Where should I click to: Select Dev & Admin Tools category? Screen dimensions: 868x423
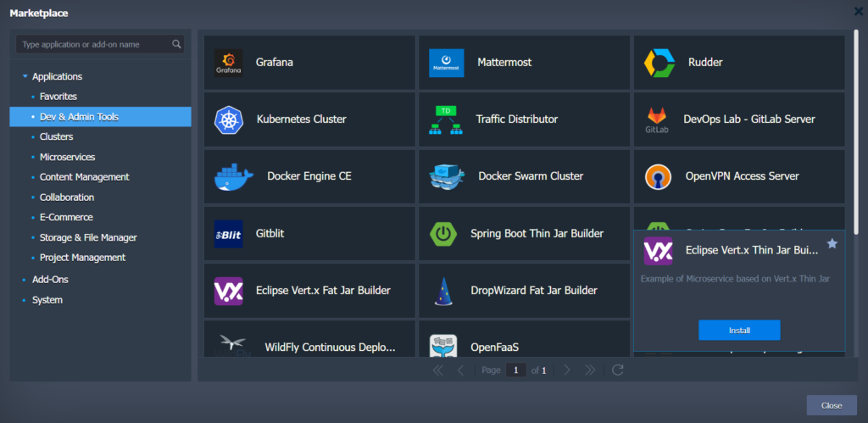pyautogui.click(x=100, y=117)
